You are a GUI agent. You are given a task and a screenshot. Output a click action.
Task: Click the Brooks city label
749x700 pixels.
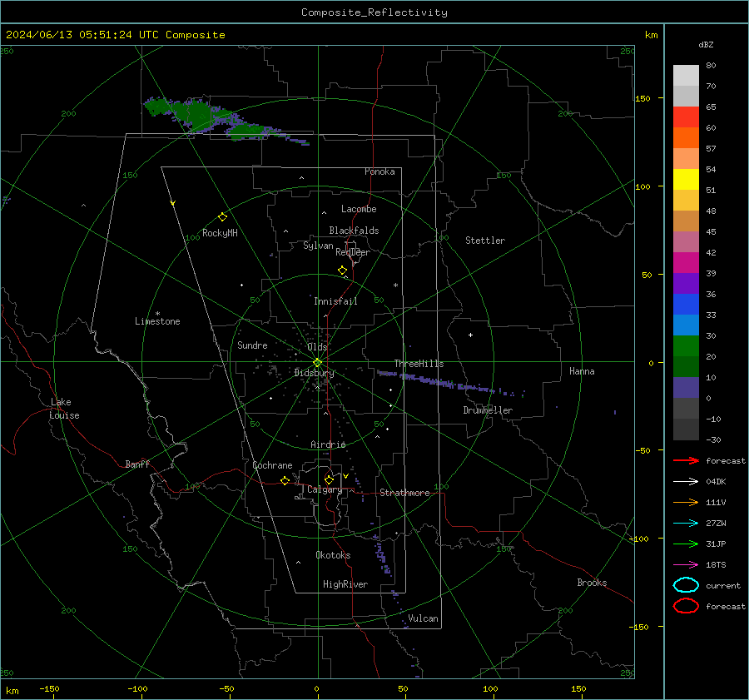tap(592, 583)
